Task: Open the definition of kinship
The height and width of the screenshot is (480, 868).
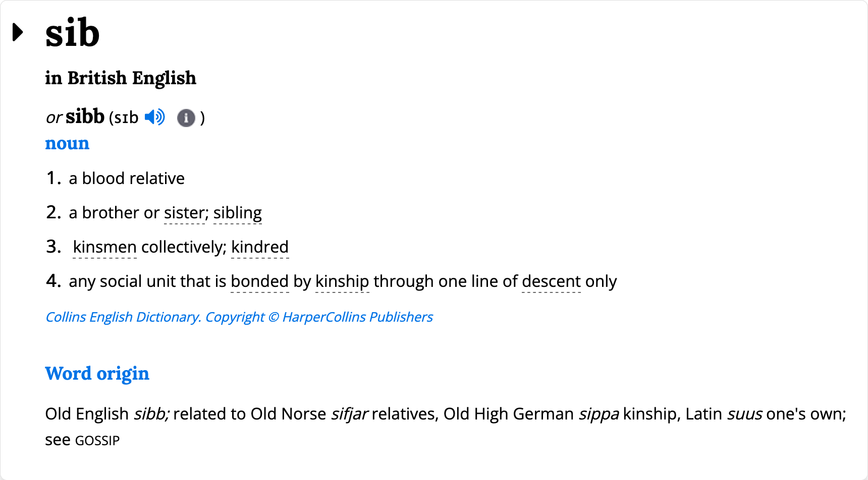Action: [343, 281]
